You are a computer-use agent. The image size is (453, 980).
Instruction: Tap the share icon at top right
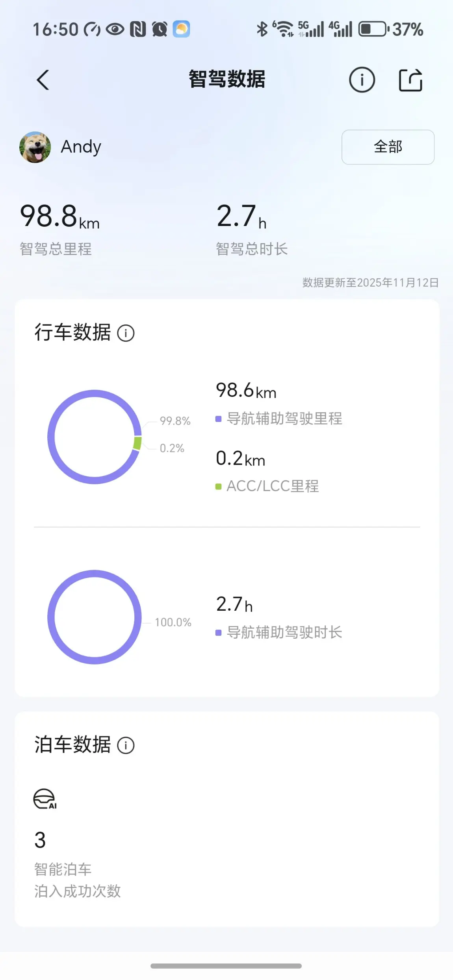(x=410, y=80)
